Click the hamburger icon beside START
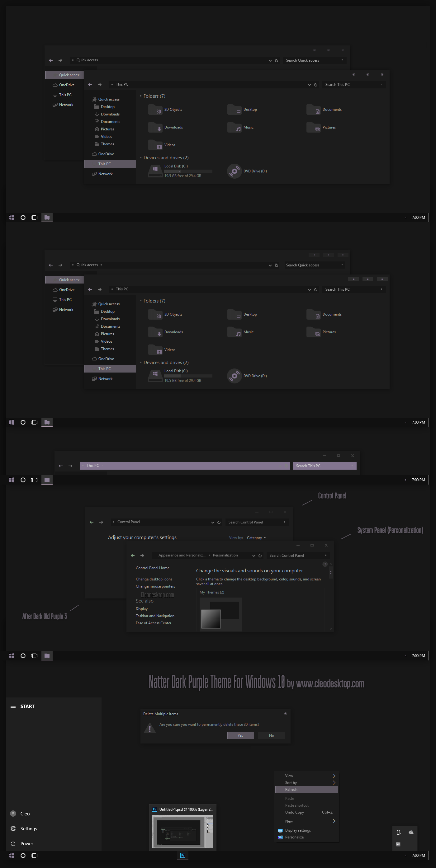This screenshot has width=436, height=868. (13, 706)
